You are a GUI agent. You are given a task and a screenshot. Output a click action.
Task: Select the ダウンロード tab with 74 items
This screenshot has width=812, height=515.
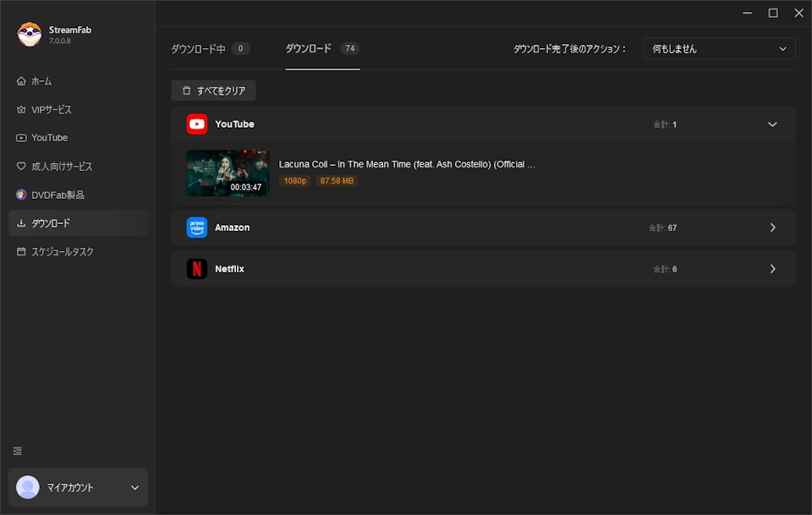pos(321,49)
